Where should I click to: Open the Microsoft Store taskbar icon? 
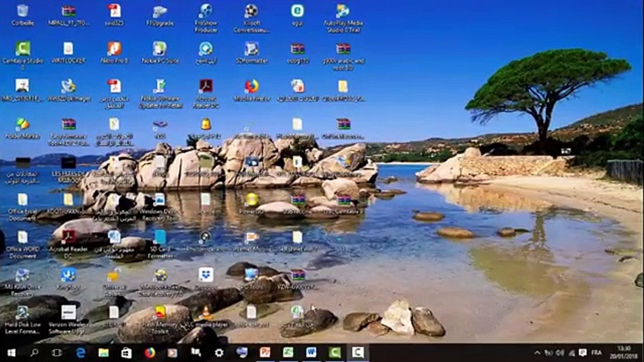click(x=126, y=352)
